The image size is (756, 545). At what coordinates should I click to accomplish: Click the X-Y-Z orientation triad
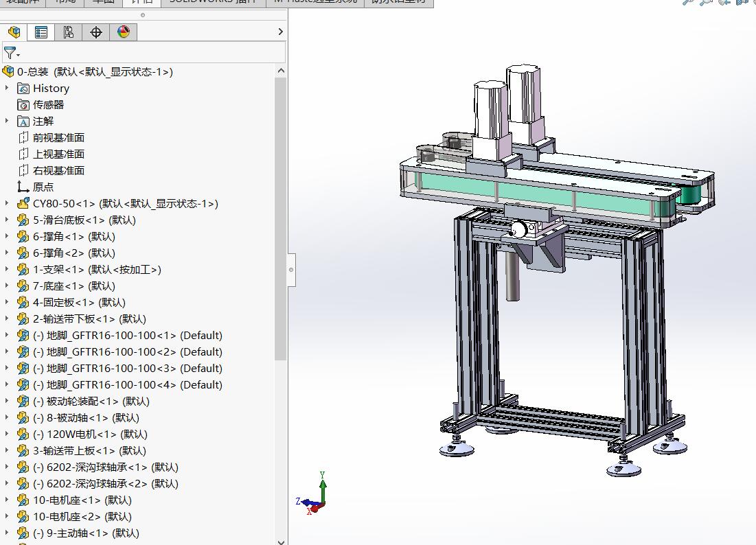tap(312, 495)
